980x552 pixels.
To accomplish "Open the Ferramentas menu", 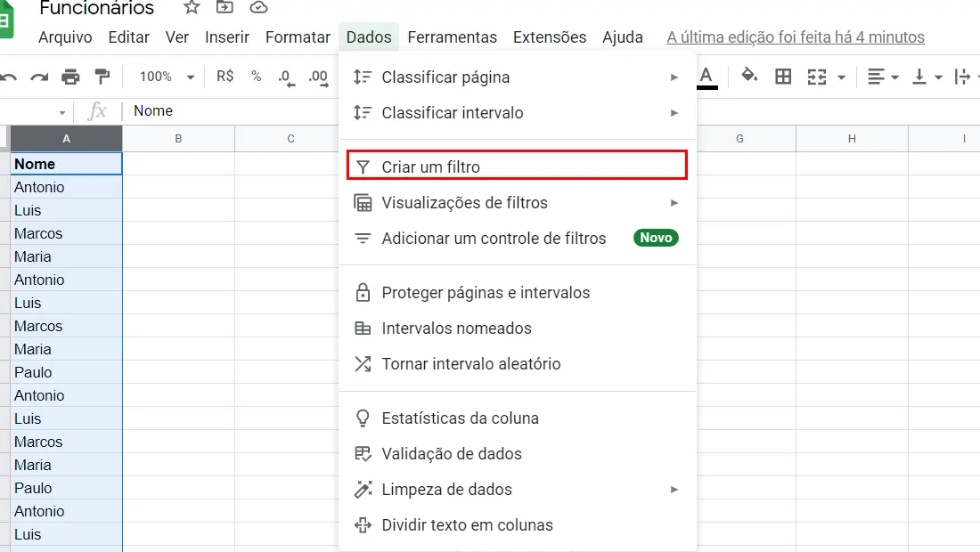I will coord(452,37).
